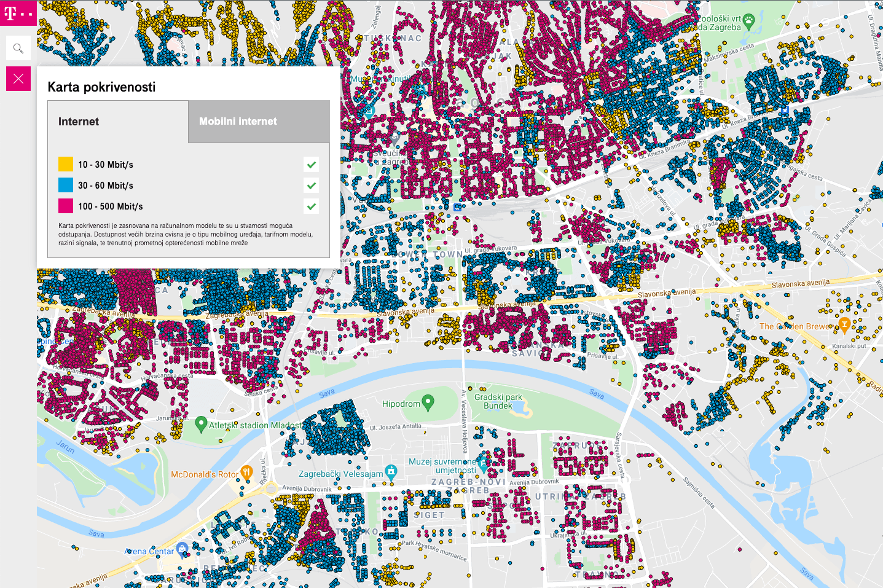Click the Zagrebački Velesajam marker icon
The width and height of the screenshot is (883, 588).
(x=391, y=472)
